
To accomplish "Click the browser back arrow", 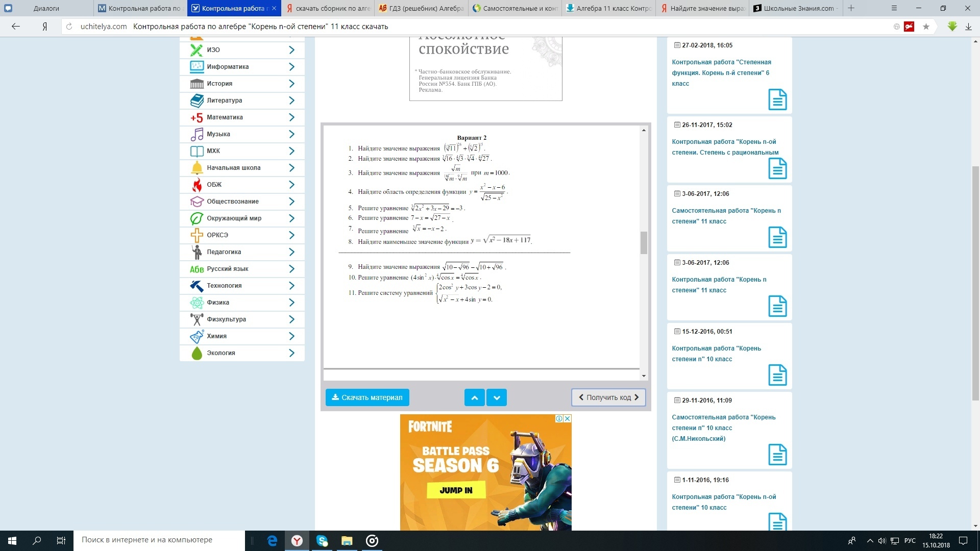I will click(x=16, y=27).
